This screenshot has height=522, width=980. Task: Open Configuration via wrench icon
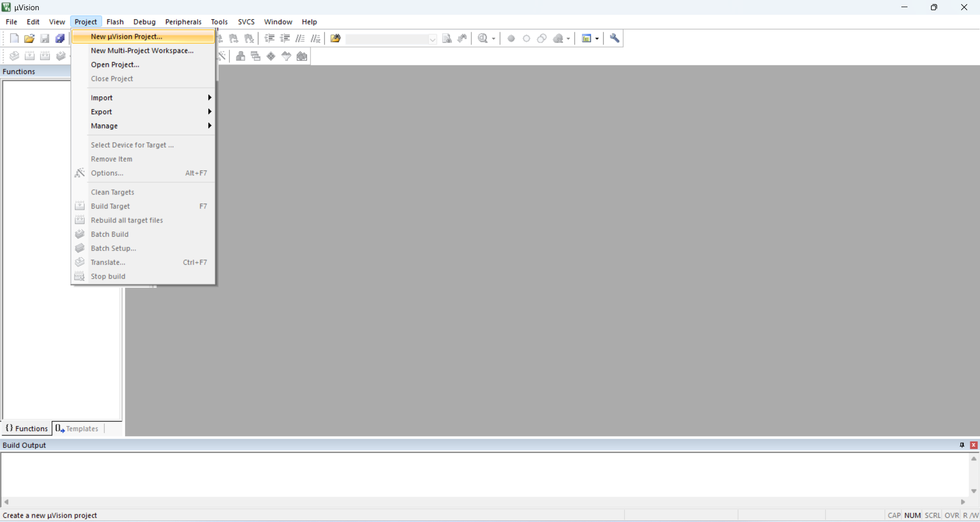point(615,38)
